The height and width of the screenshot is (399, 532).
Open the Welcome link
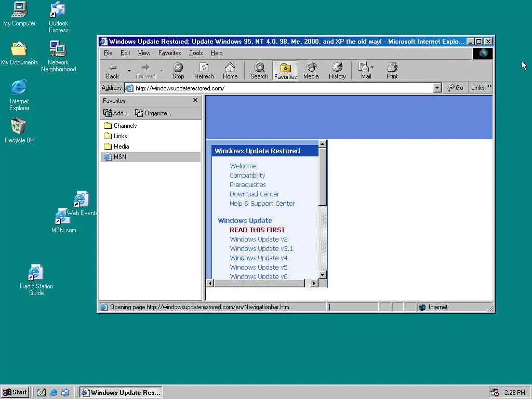pyautogui.click(x=243, y=166)
